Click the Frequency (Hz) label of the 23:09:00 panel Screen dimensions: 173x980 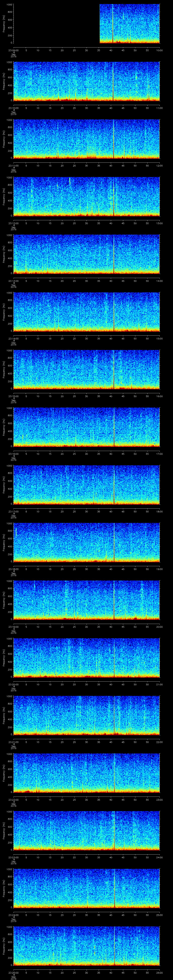point(4,24)
